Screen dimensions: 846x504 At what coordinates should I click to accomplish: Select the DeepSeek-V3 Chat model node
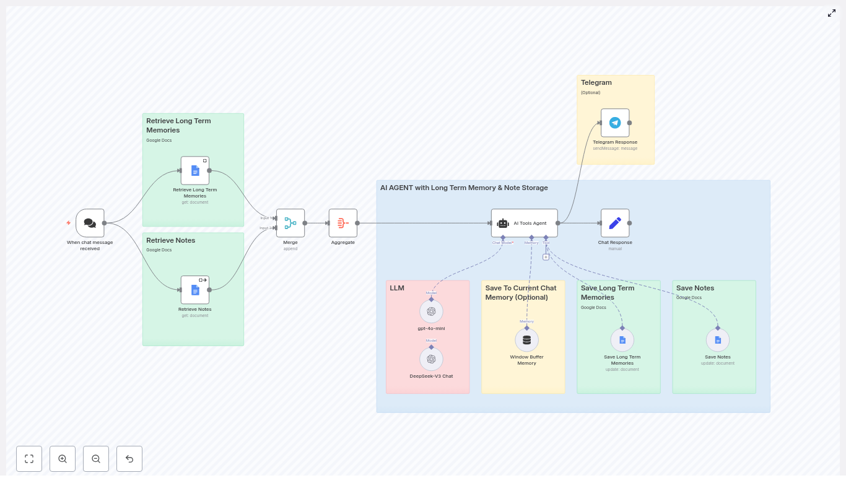click(x=431, y=358)
